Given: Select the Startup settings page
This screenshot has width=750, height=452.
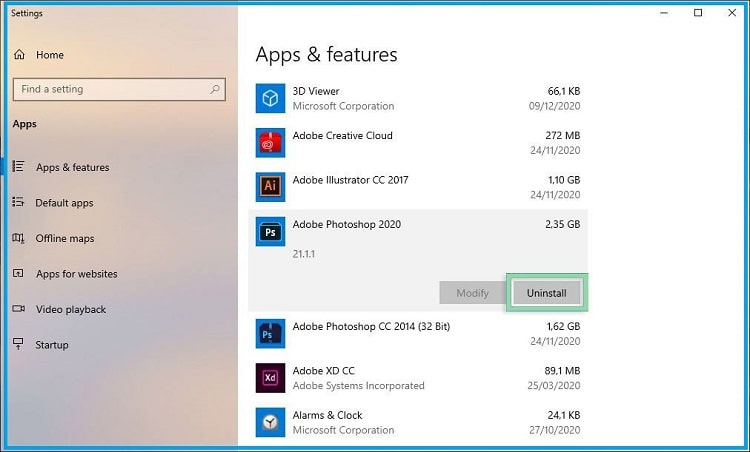Looking at the screenshot, I should point(52,345).
